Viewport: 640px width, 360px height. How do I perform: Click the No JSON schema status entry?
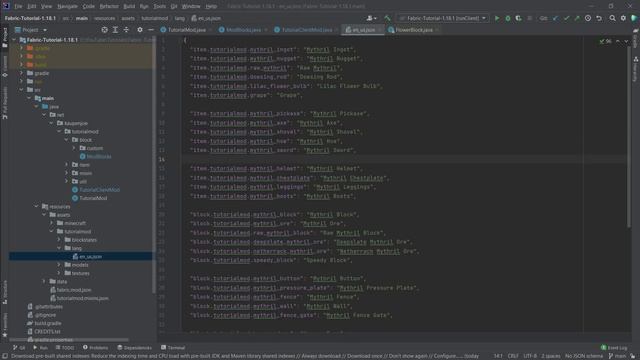click(x=584, y=356)
